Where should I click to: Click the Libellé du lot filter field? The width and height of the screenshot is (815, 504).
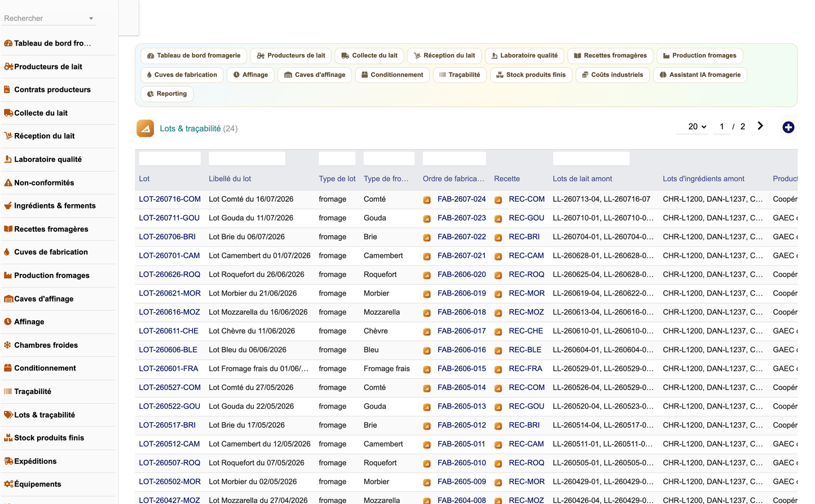point(247,159)
